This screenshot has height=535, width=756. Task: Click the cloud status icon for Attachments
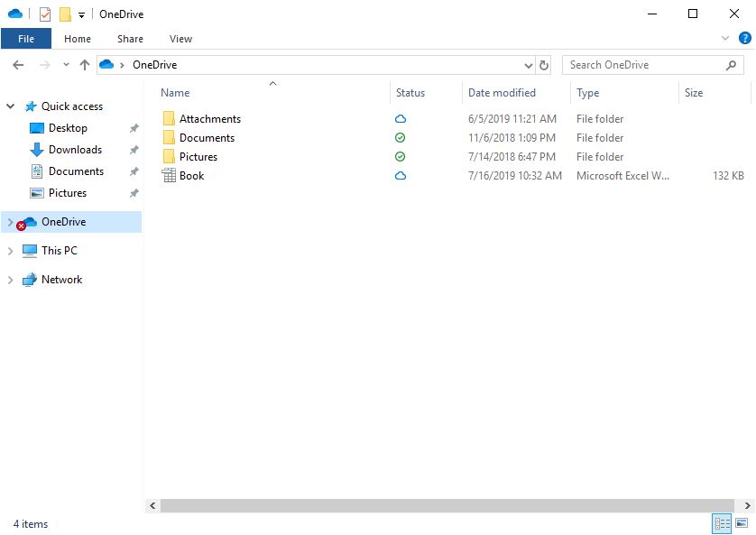tap(401, 119)
